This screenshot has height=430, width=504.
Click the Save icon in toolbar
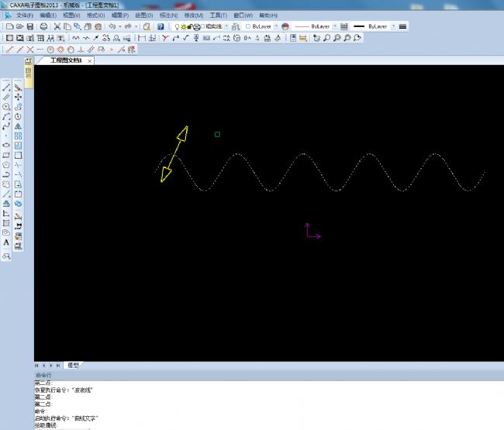click(x=30, y=26)
